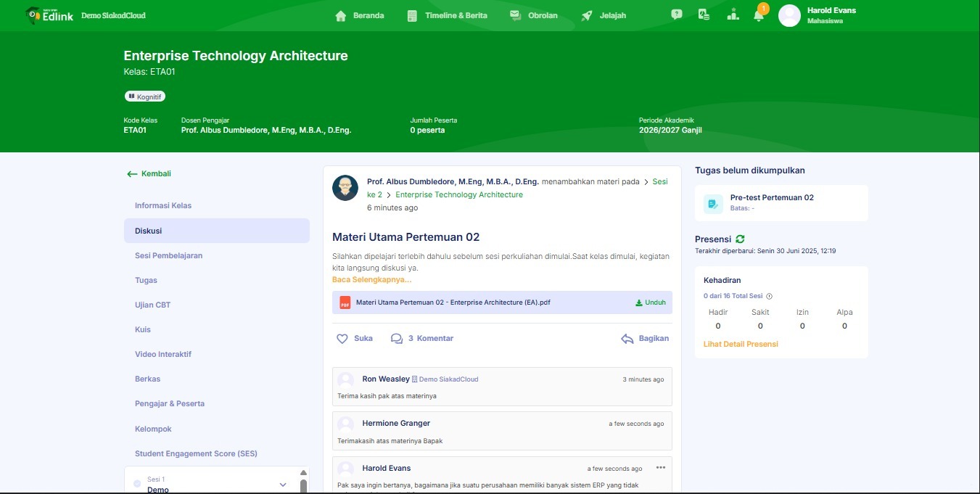Click Baca Selengkapnya link
The image size is (980, 494).
coord(371,279)
